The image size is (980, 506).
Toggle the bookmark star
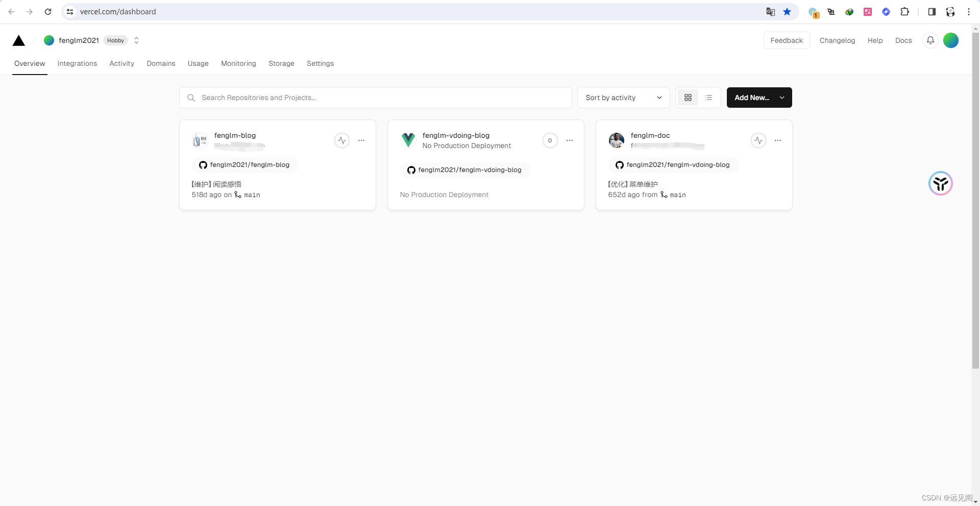tap(787, 12)
